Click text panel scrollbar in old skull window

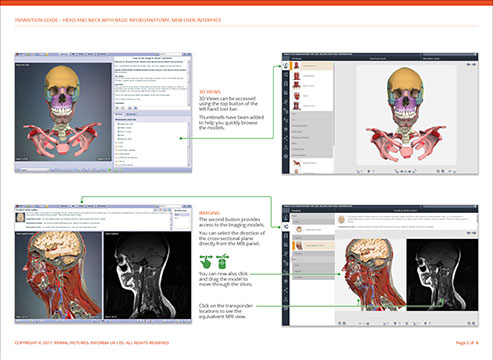(x=189, y=83)
